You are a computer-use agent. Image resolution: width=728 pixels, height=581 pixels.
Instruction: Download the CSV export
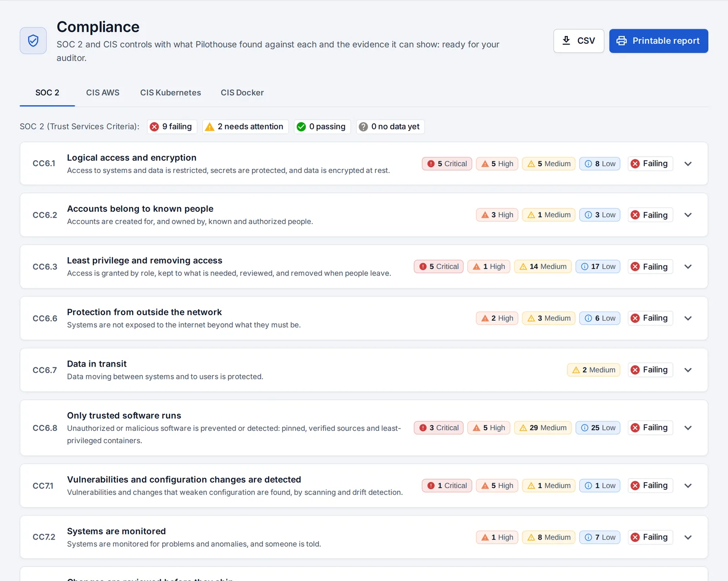578,41
